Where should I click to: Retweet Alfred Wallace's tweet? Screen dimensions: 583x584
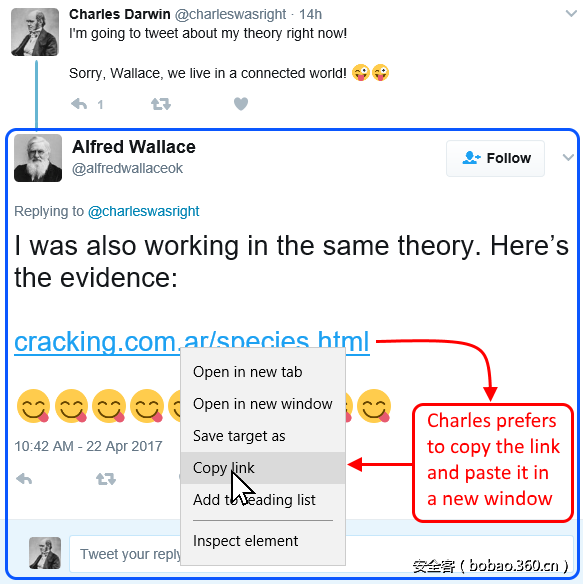106,479
